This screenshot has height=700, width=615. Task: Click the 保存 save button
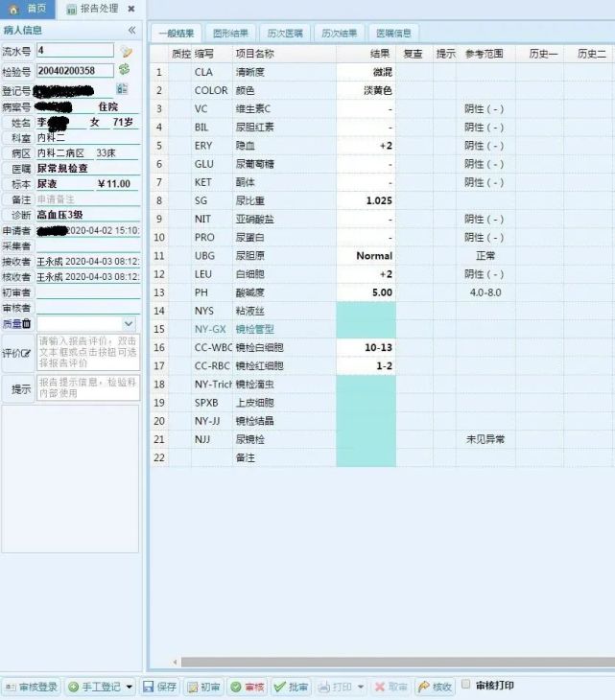click(x=159, y=687)
